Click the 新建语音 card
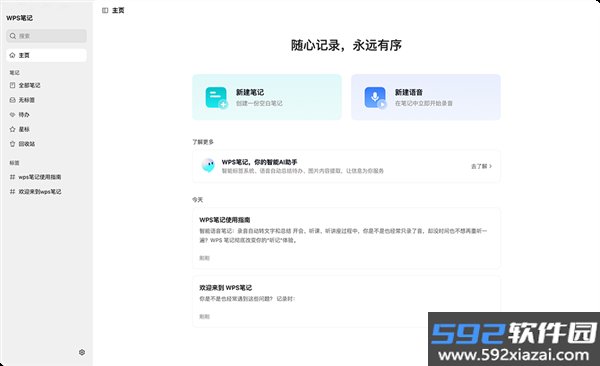The height and width of the screenshot is (366, 600). pos(426,97)
